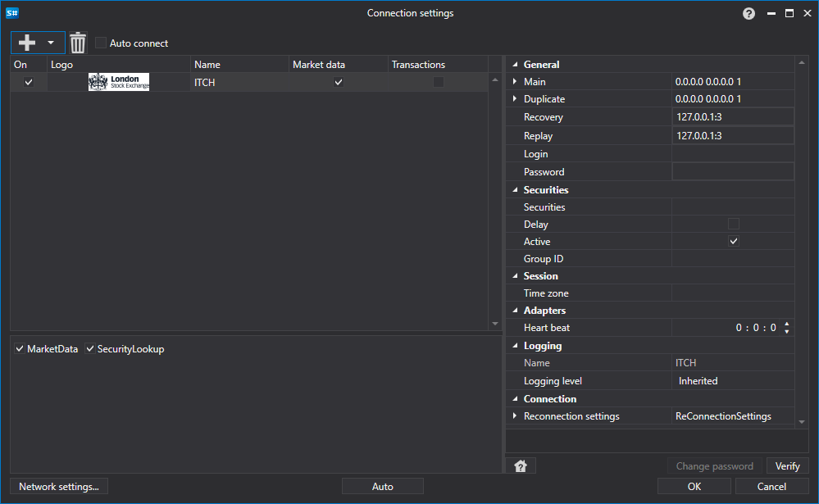Click the Recovery address field
819x504 pixels.
pyautogui.click(x=733, y=117)
